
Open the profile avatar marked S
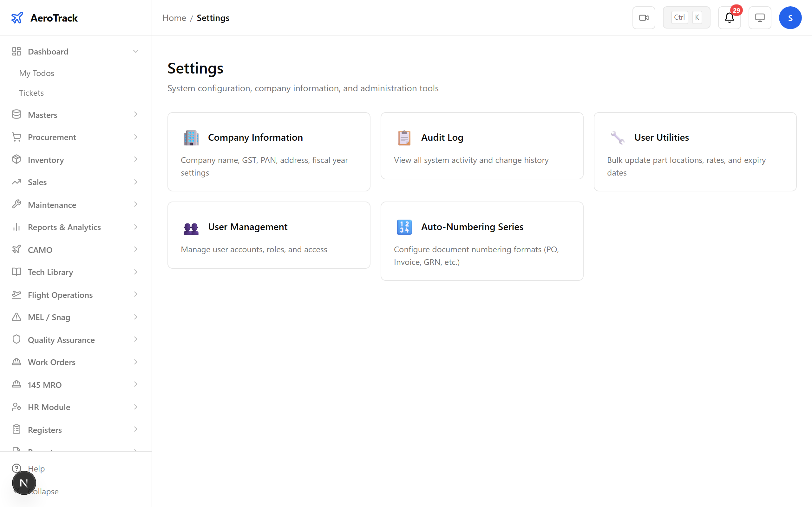click(x=790, y=17)
